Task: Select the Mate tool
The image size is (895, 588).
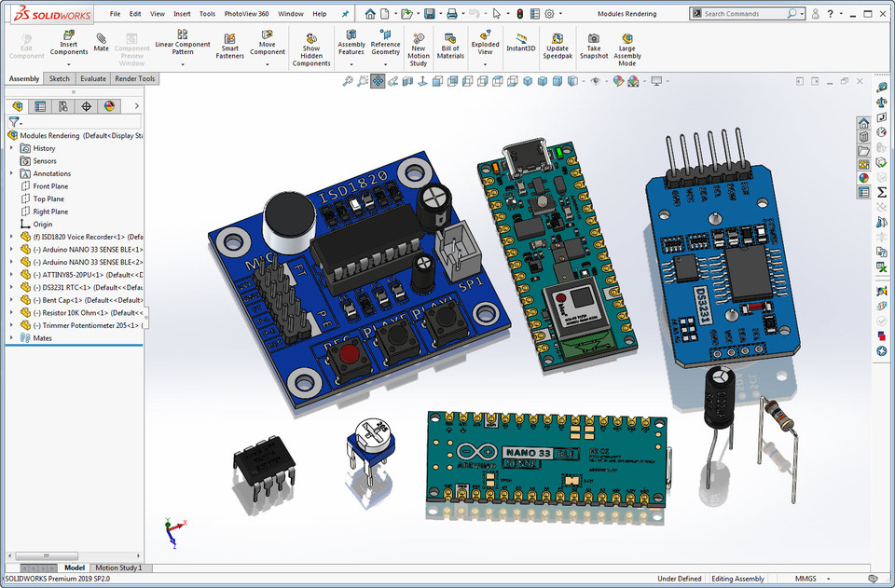Action: click(101, 44)
